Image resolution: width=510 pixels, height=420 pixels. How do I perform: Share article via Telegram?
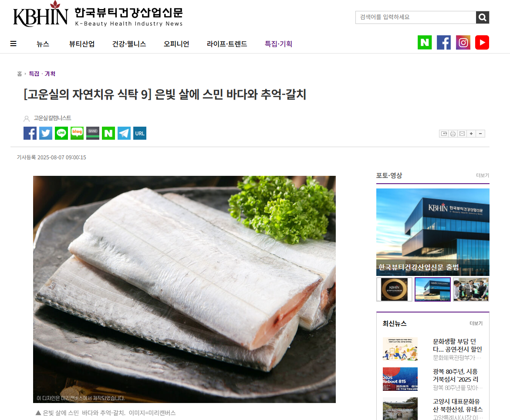(124, 133)
